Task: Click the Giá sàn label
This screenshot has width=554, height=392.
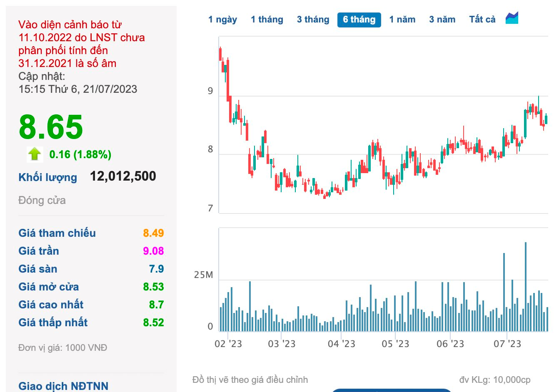Action: 38,269
